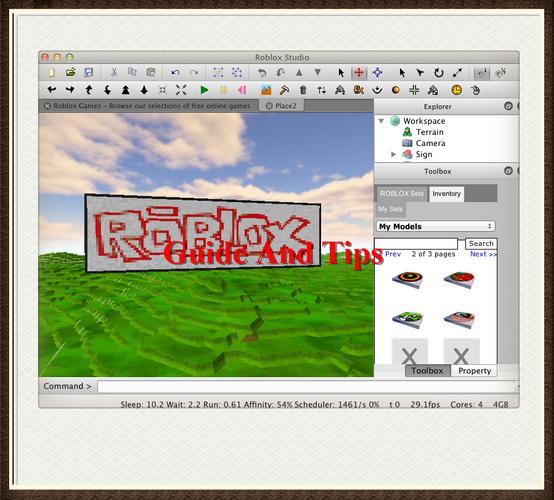The width and height of the screenshot is (554, 500).
Task: Click the "Cores: 4" status bar text
Action: pos(466,405)
